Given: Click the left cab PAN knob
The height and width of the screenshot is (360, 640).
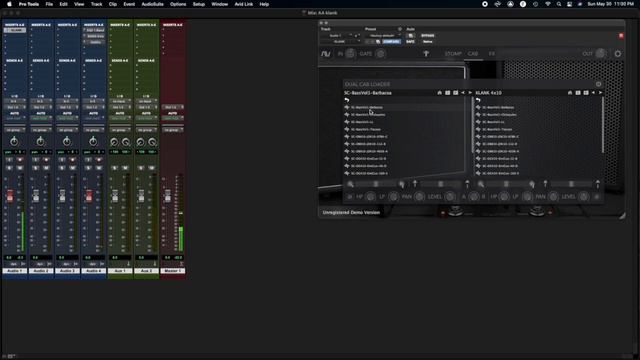Looking at the screenshot, I should [x=419, y=197].
